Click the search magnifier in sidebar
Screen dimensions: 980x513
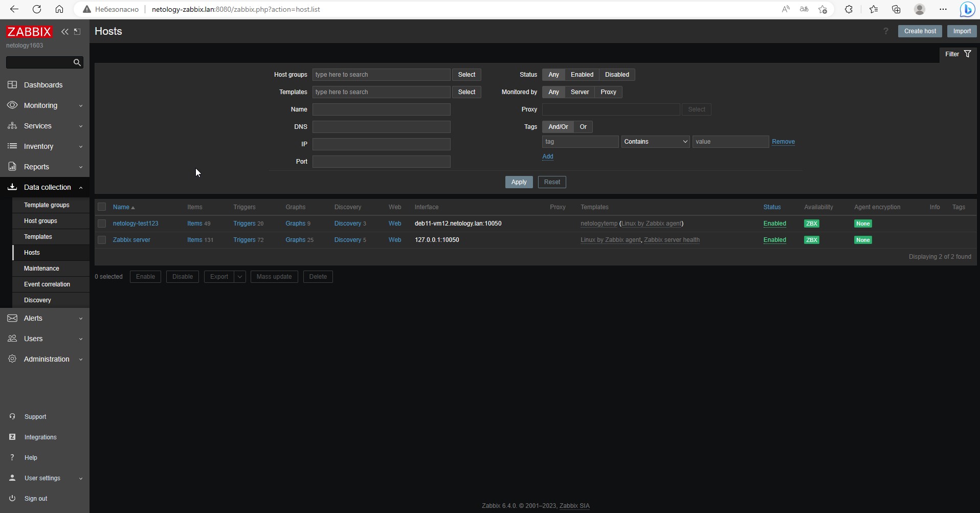click(76, 62)
